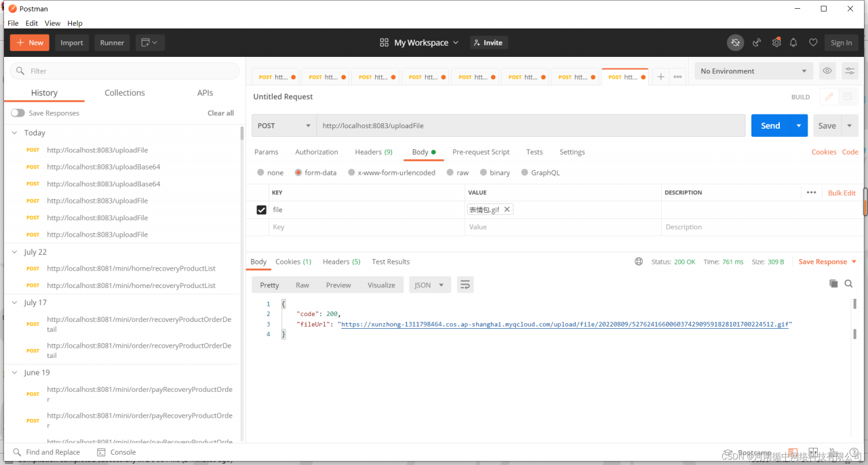
Task: Click the edit pencil icon beside BUILD
Action: [x=829, y=97]
